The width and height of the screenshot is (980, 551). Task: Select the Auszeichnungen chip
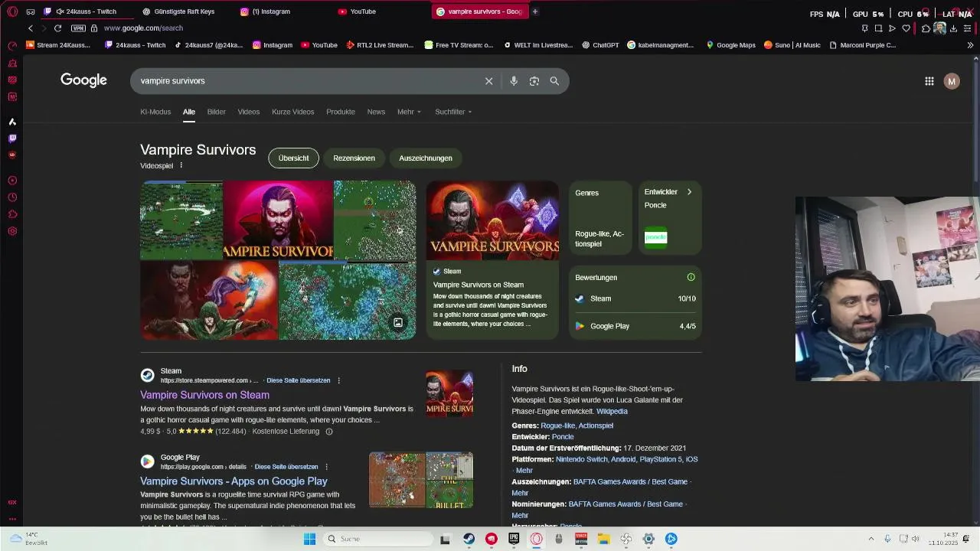[x=426, y=158]
